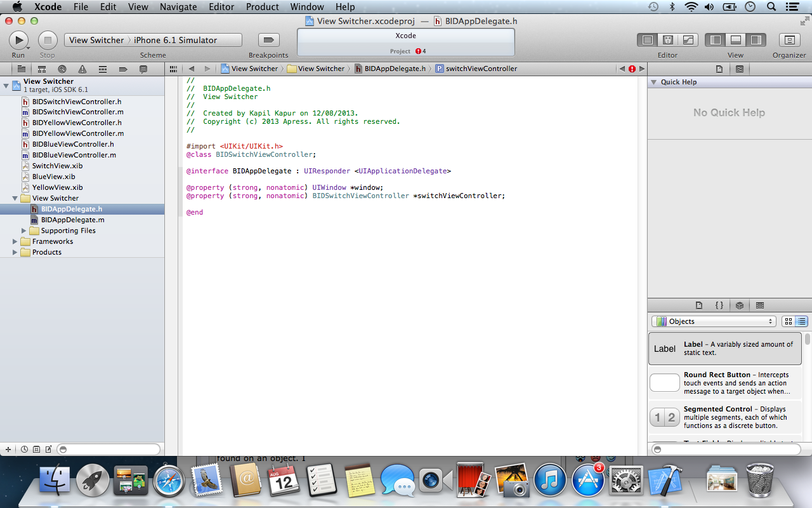Show the Symbol navigator
Viewport: 812px width, 508px height.
(x=42, y=69)
